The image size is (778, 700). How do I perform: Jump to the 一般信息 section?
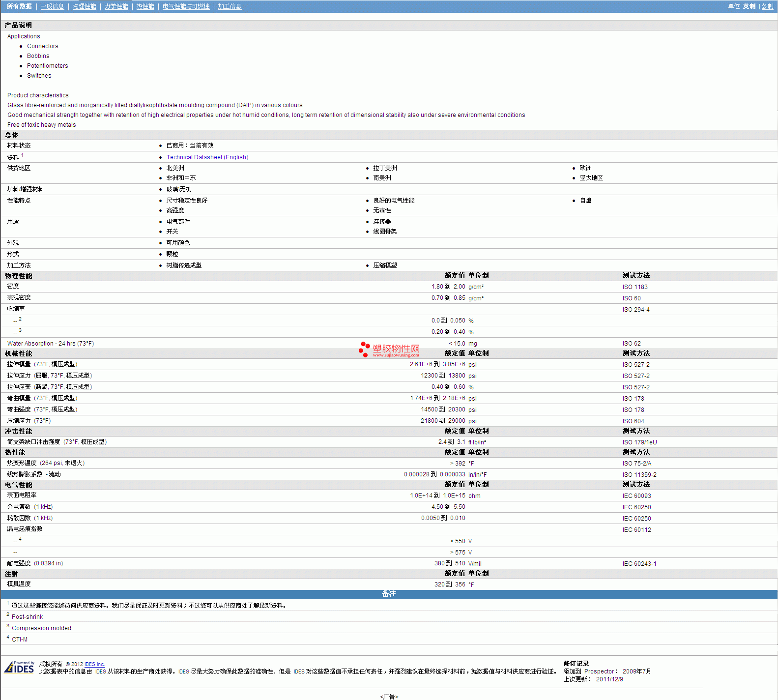coord(52,6)
